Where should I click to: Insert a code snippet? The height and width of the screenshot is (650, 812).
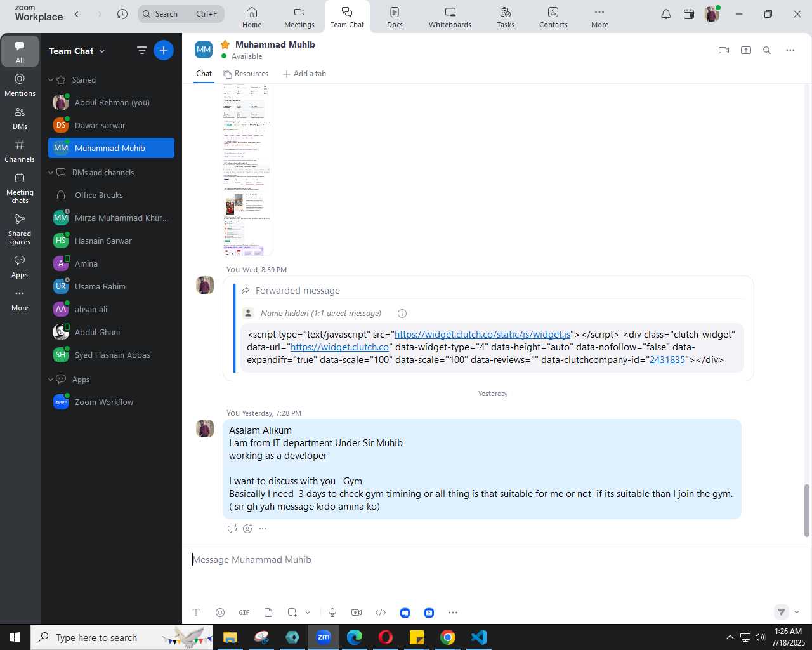click(381, 613)
